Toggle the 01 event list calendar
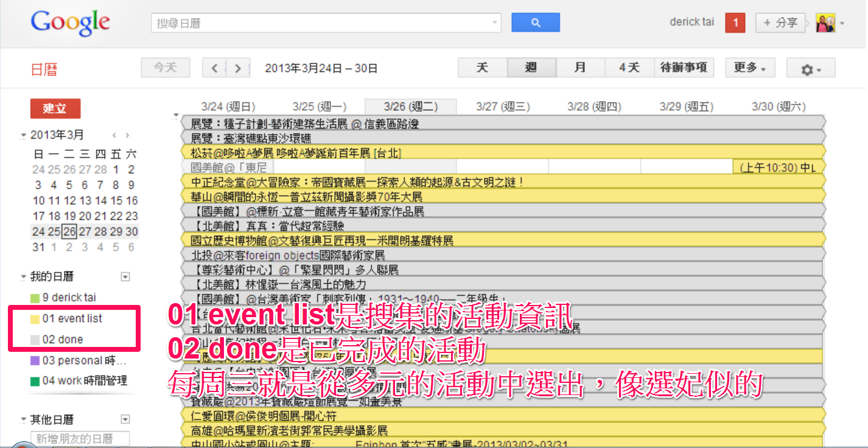The image size is (868, 448). (x=67, y=318)
